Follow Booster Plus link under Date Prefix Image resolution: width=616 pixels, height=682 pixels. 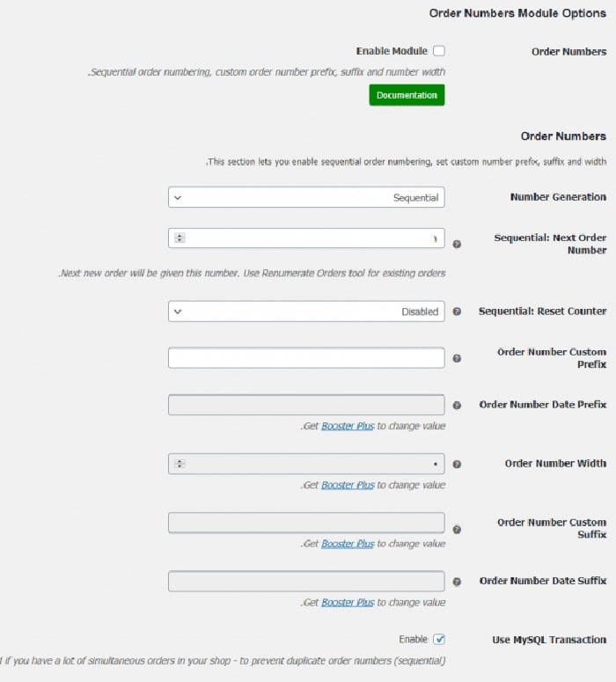point(348,426)
